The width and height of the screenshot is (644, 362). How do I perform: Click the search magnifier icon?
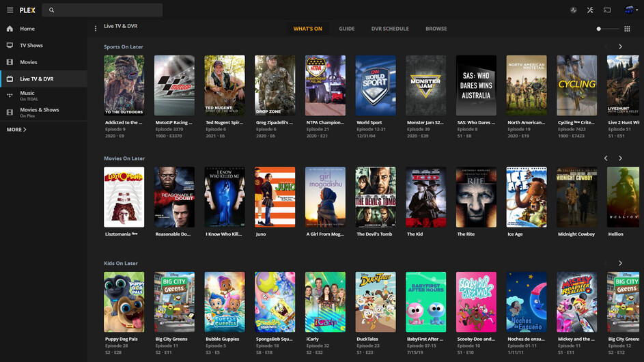[x=51, y=10]
